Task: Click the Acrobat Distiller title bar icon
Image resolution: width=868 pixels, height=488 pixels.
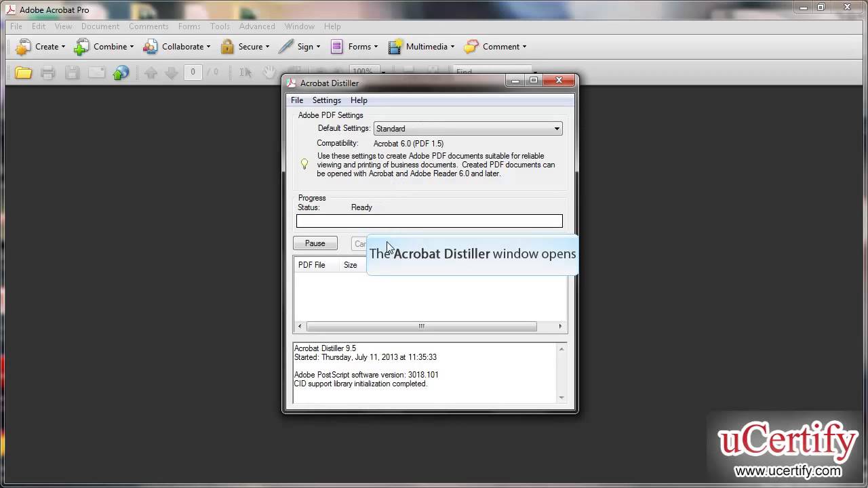Action: 292,83
